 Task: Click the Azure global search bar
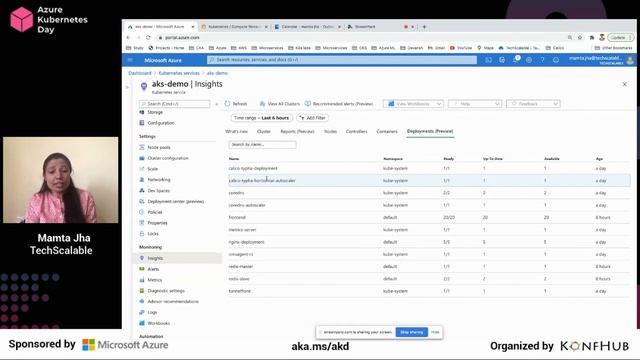pos(342,60)
